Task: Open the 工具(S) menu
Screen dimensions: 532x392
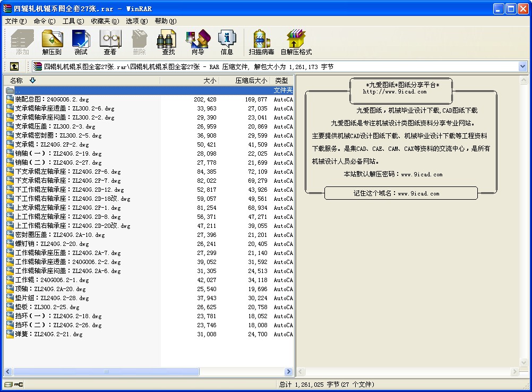Action: [x=73, y=21]
